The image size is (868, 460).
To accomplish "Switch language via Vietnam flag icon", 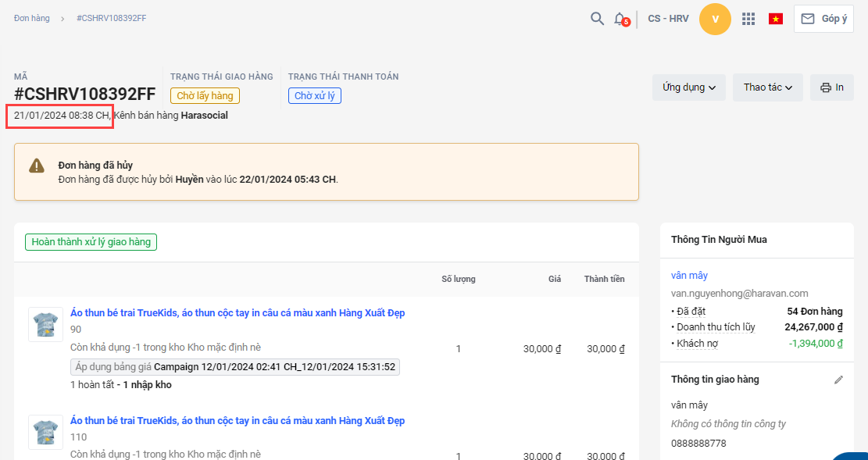I will (776, 19).
